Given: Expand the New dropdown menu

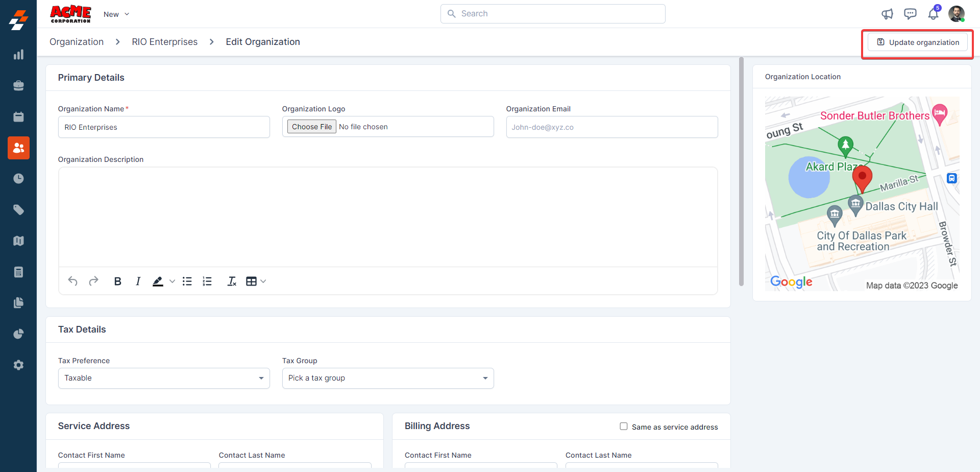Looking at the screenshot, I should pyautogui.click(x=116, y=14).
